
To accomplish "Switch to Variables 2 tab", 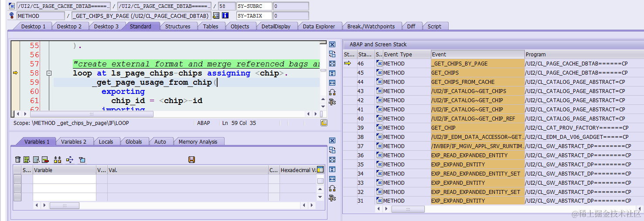I will click(74, 142).
